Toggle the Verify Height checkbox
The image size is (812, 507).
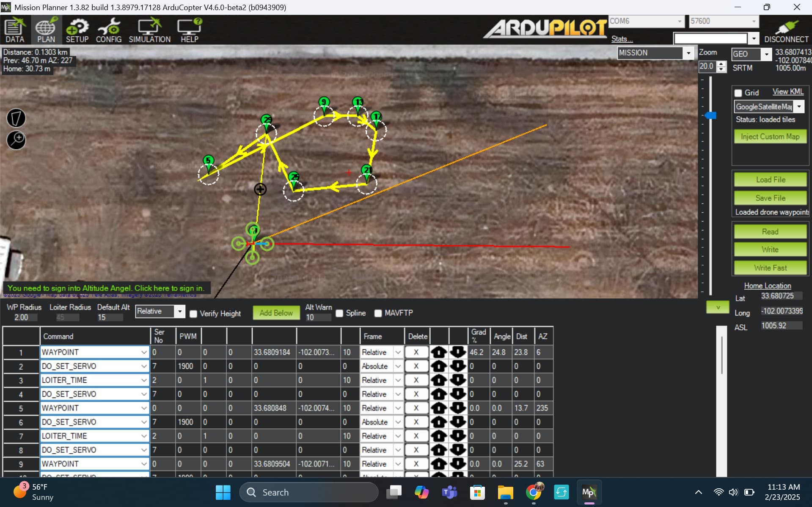pos(193,313)
